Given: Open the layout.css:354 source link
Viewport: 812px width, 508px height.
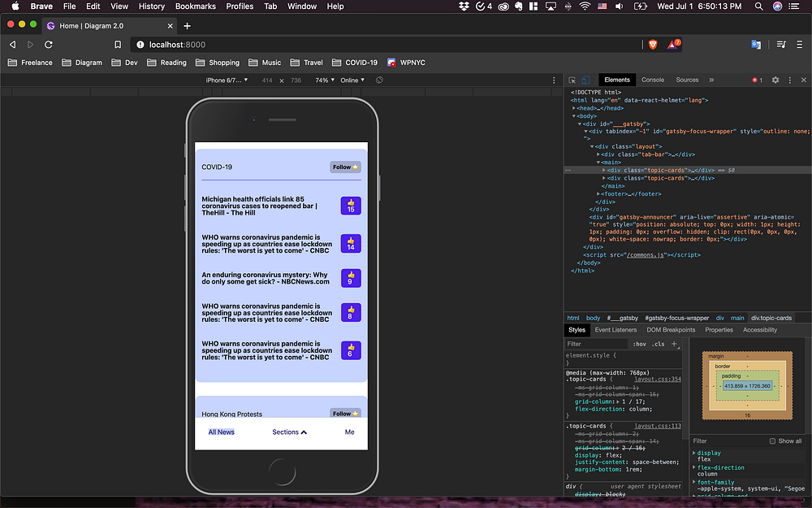Looking at the screenshot, I should pyautogui.click(x=658, y=380).
